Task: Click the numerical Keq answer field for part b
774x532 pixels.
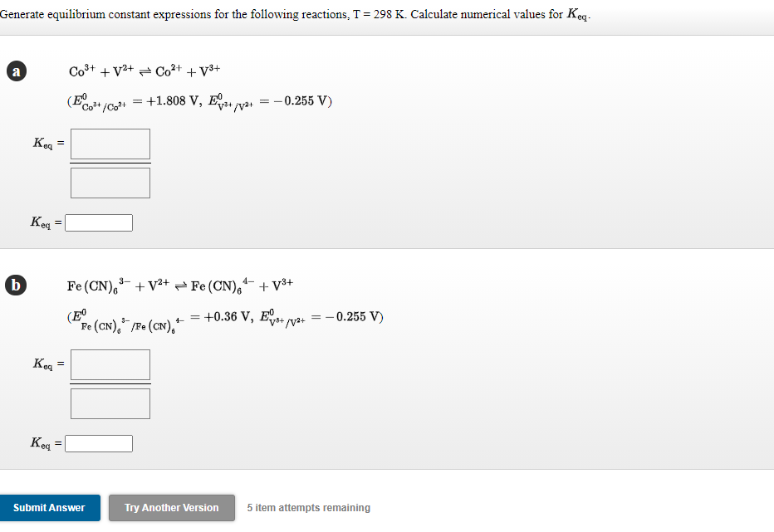Action: click(98, 442)
